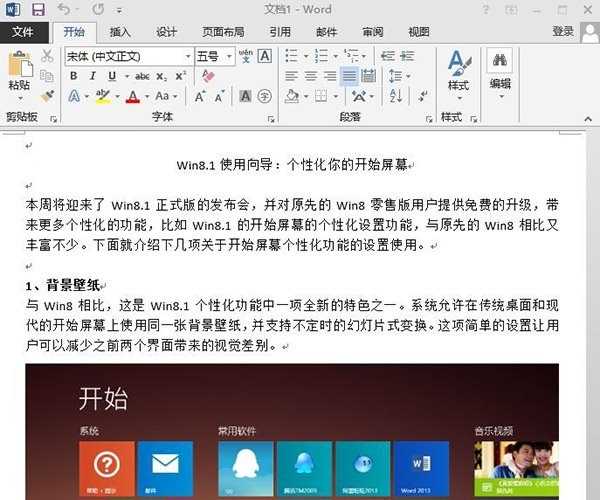Image resolution: width=600 pixels, height=500 pixels.
Task: Click the Win8.1 start screen image
Action: pos(292,432)
